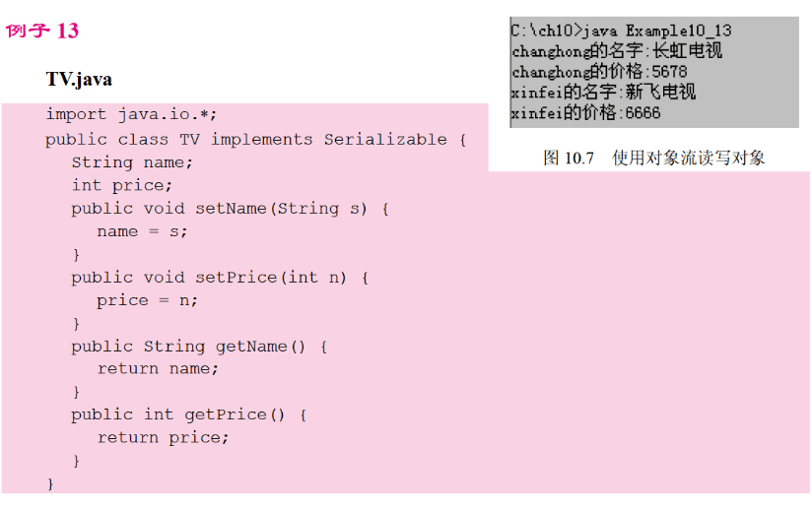
Task: Click the getName method signature line
Action: tap(199, 346)
